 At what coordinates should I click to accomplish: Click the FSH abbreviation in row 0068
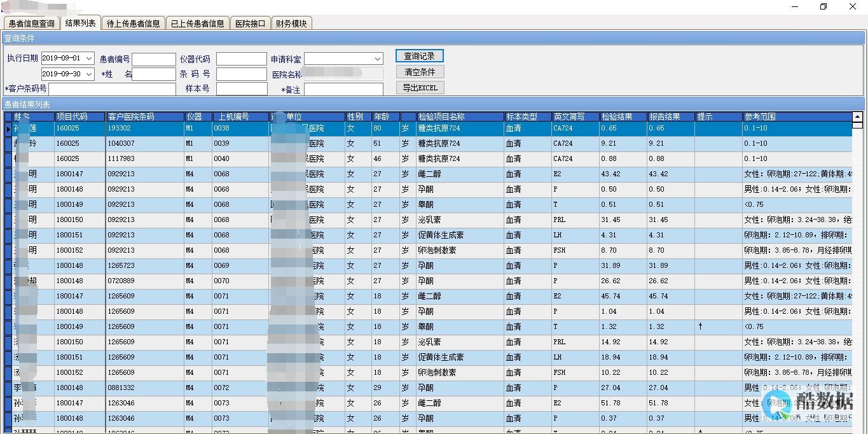click(x=575, y=250)
